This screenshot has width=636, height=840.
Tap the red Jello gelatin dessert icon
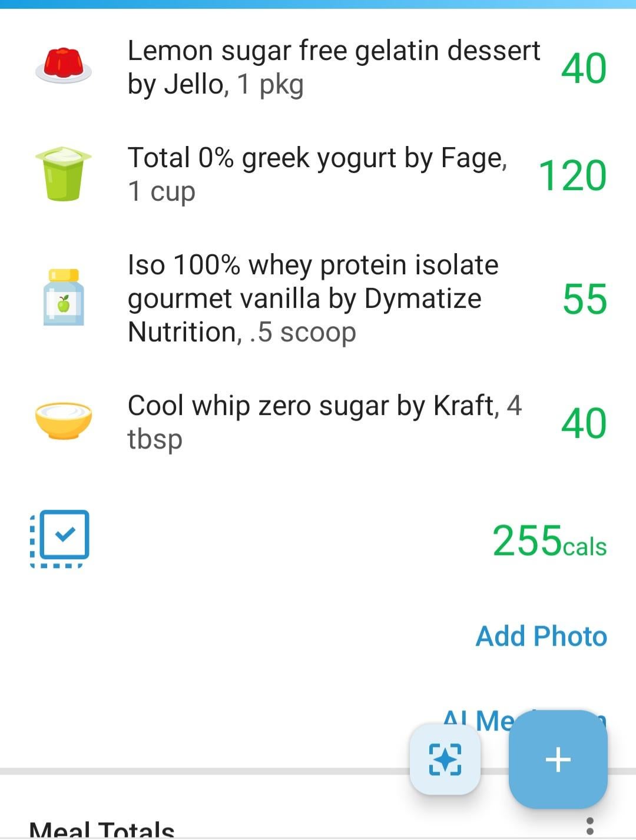coord(63,67)
